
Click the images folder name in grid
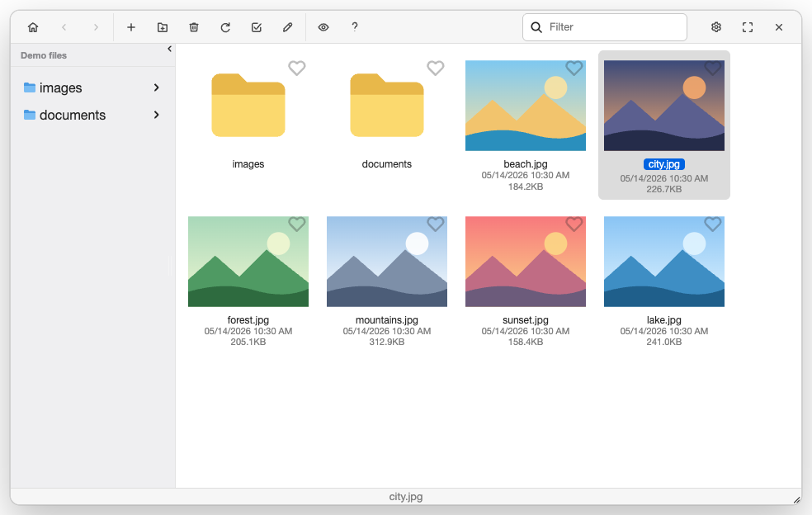click(248, 164)
